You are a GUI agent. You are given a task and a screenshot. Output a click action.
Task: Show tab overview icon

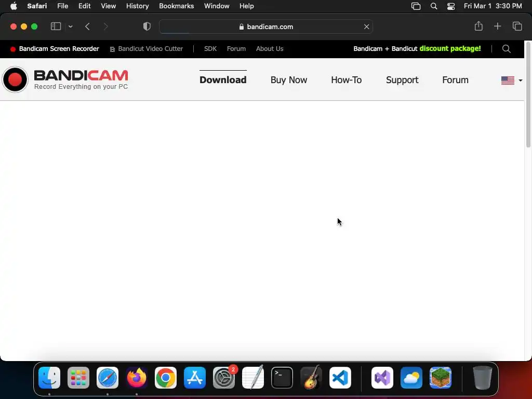click(517, 26)
